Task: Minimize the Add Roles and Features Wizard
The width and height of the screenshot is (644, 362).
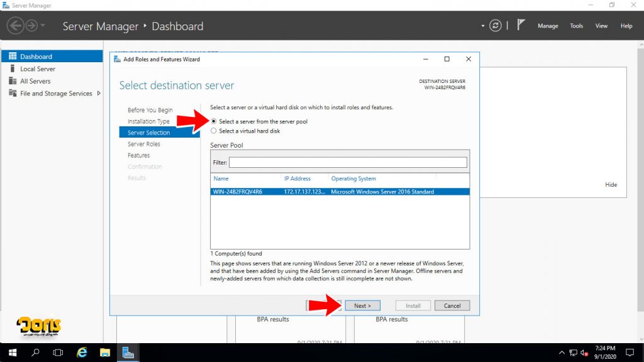Action: 426,59
